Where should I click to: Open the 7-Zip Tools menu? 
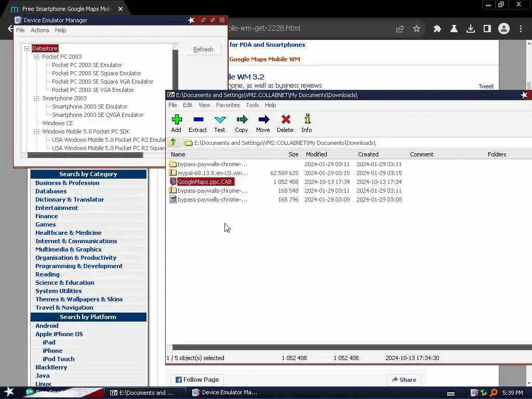coord(252,105)
